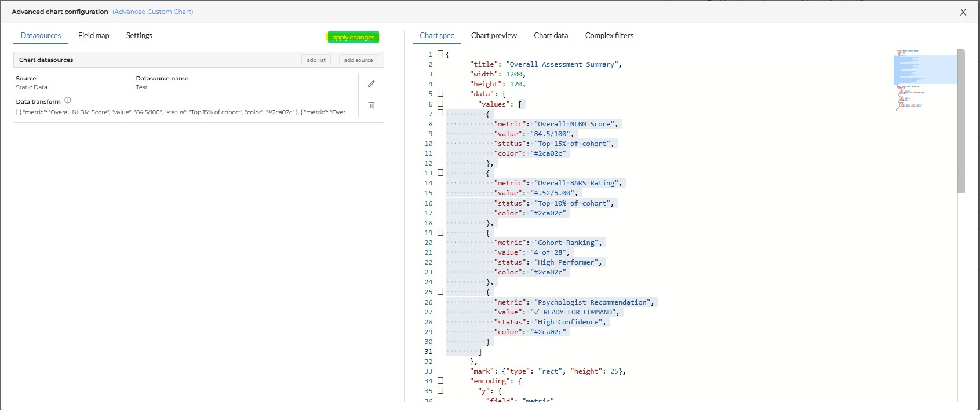
Task: Open the Chart data tab
Action: [551, 35]
